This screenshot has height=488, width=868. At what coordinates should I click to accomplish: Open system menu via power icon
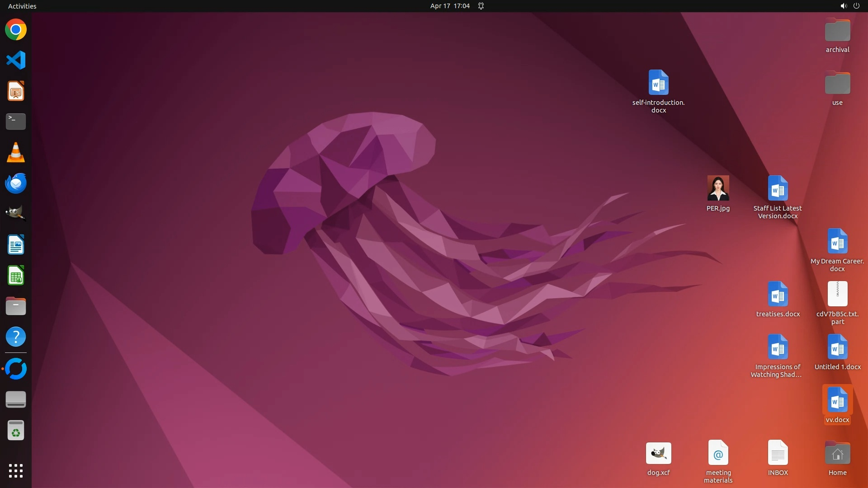[856, 6]
